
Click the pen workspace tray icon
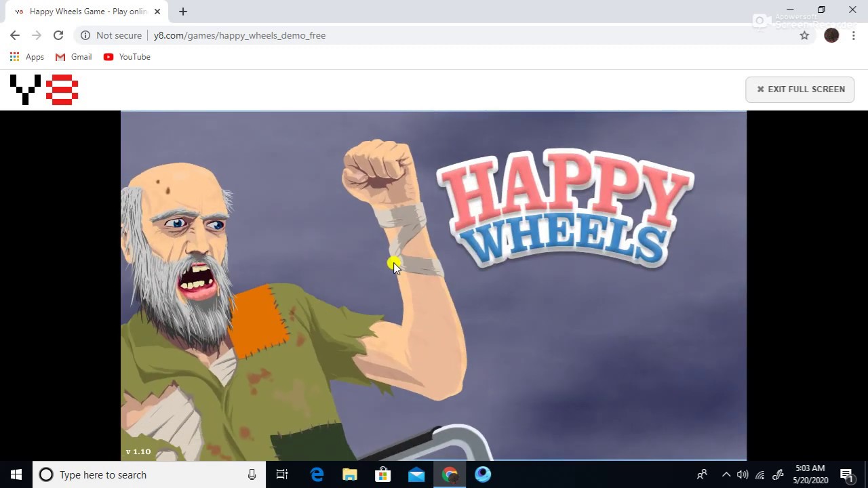(778, 474)
